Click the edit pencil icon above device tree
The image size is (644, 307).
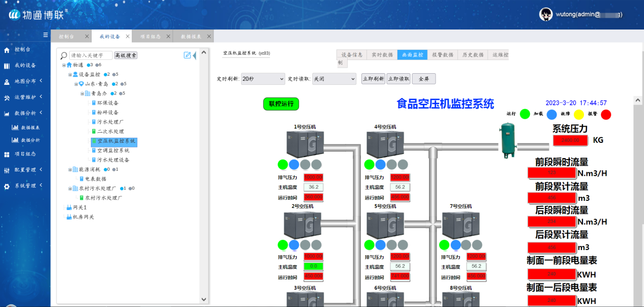(187, 55)
